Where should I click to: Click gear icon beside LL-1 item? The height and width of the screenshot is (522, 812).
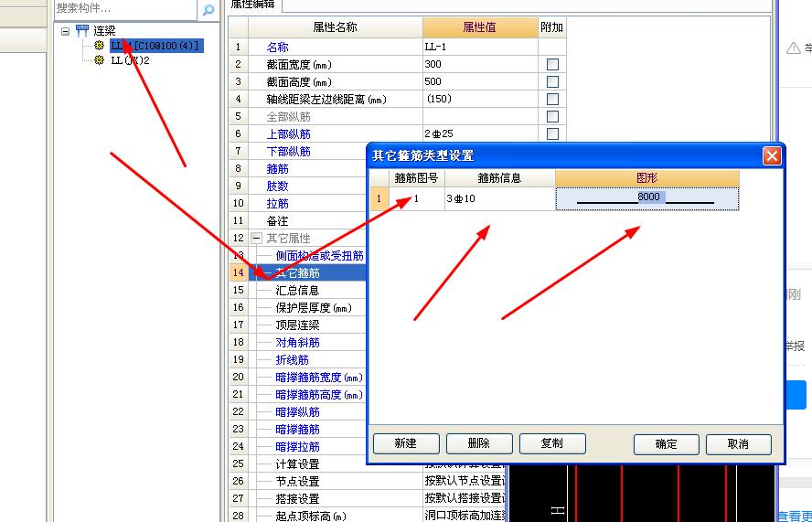[99, 46]
